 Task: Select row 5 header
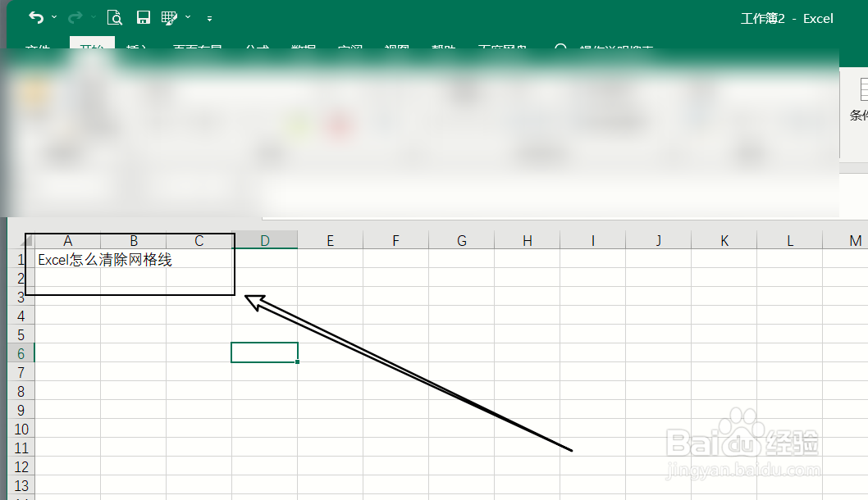point(21,334)
